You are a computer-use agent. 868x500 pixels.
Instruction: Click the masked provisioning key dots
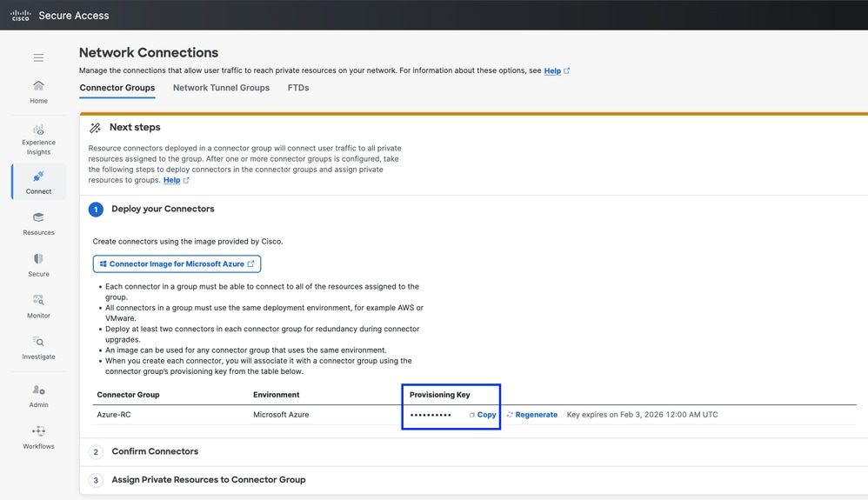click(x=431, y=415)
